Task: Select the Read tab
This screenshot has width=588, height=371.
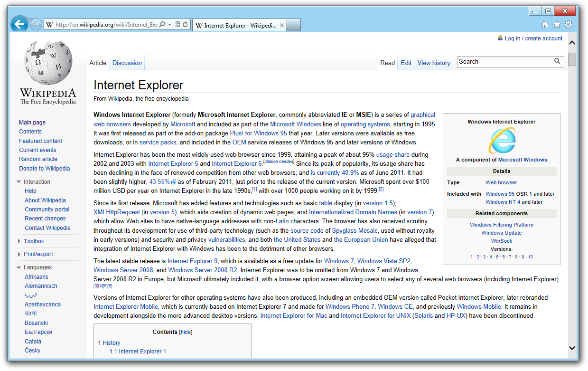Action: (x=387, y=63)
